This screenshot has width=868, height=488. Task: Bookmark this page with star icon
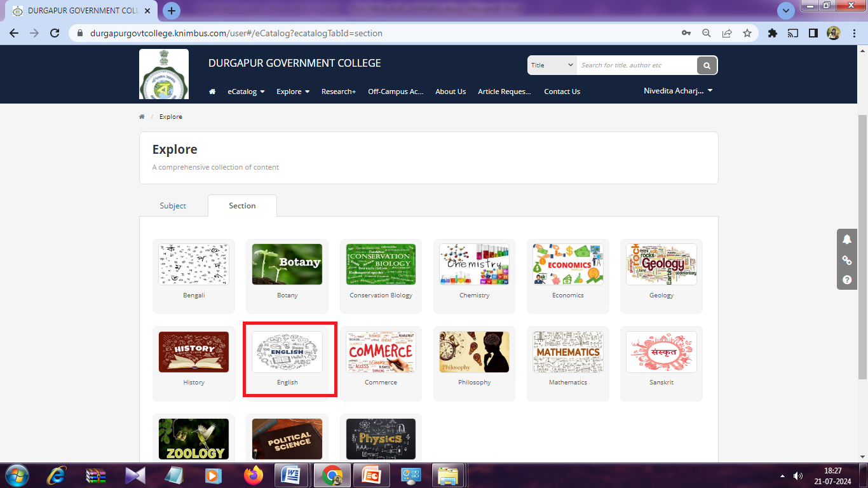[x=747, y=33]
